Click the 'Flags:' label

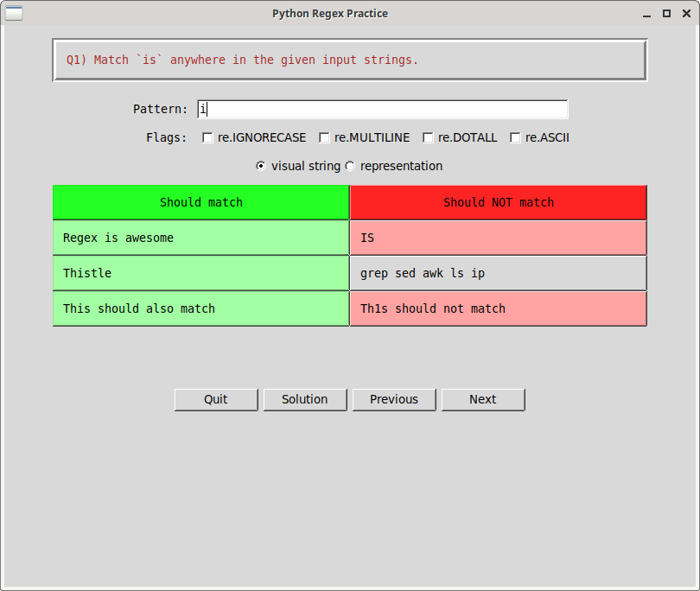(x=166, y=138)
